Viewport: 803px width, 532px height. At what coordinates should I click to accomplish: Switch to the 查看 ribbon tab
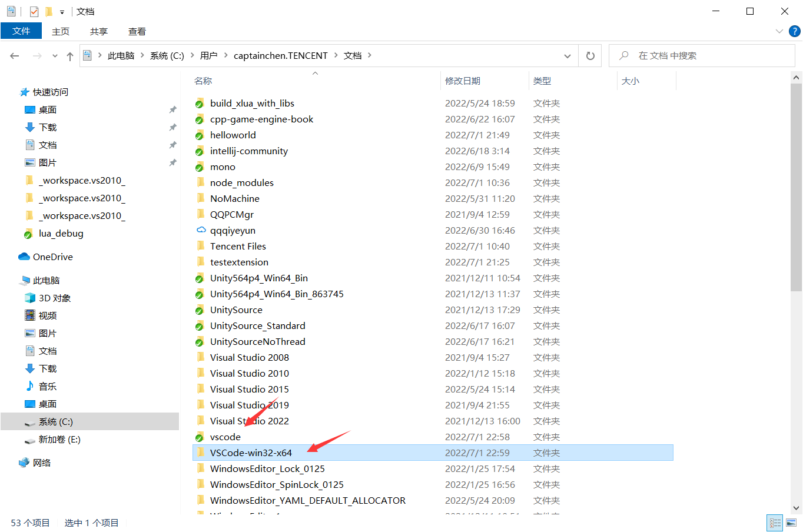click(x=137, y=31)
